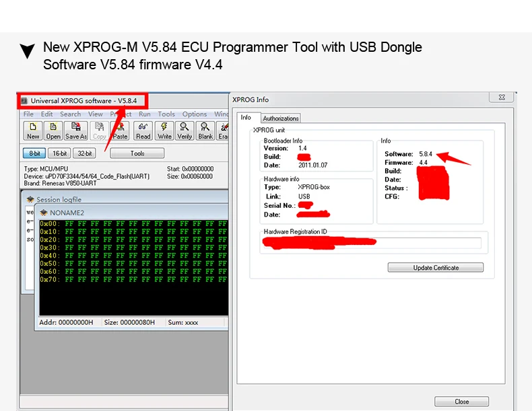Open the Options menu
Image resolution: width=532 pixels, height=411 pixels.
click(x=195, y=114)
